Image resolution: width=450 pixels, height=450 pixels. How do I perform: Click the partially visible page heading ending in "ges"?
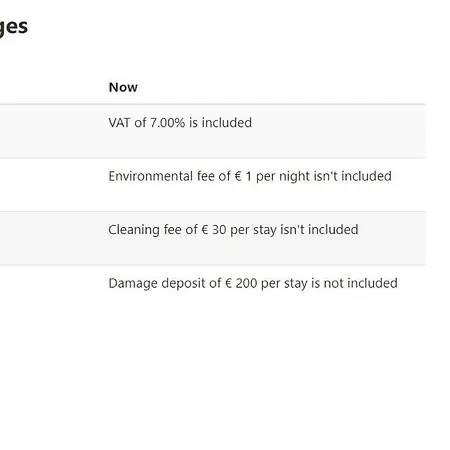click(x=13, y=27)
